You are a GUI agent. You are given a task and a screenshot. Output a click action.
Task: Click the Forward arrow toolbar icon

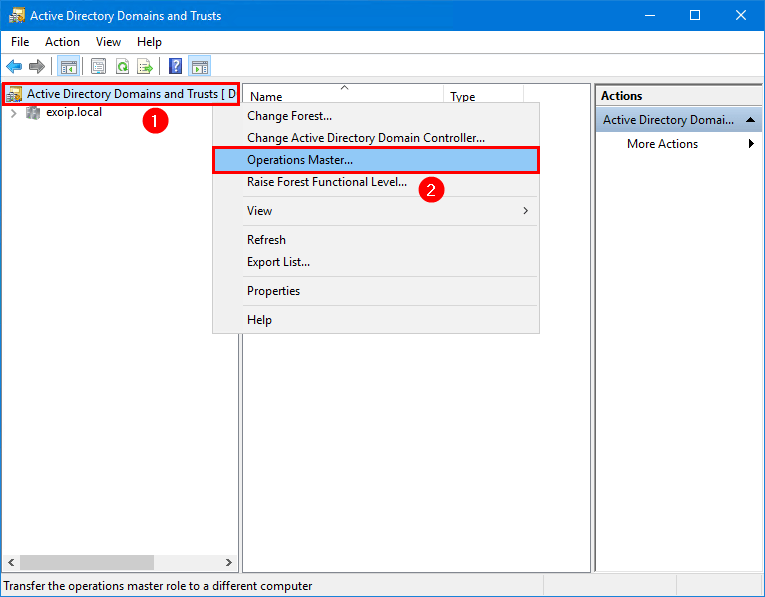pos(37,66)
